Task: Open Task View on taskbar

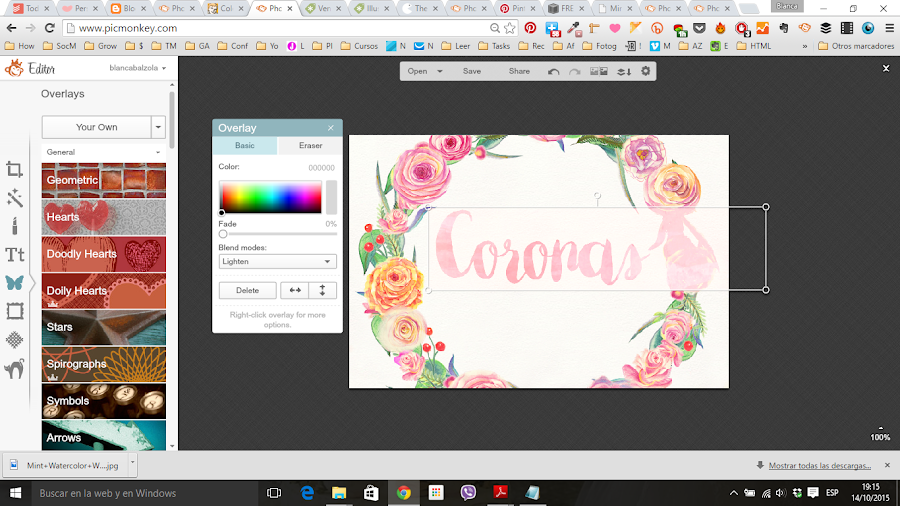Action: (x=274, y=493)
